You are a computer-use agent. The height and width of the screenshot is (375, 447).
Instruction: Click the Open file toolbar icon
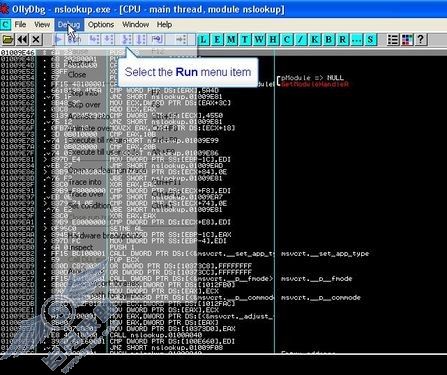coord(8,40)
